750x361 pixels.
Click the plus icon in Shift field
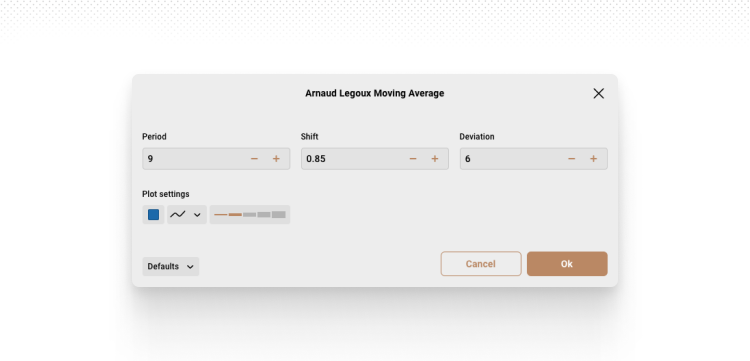coord(435,159)
